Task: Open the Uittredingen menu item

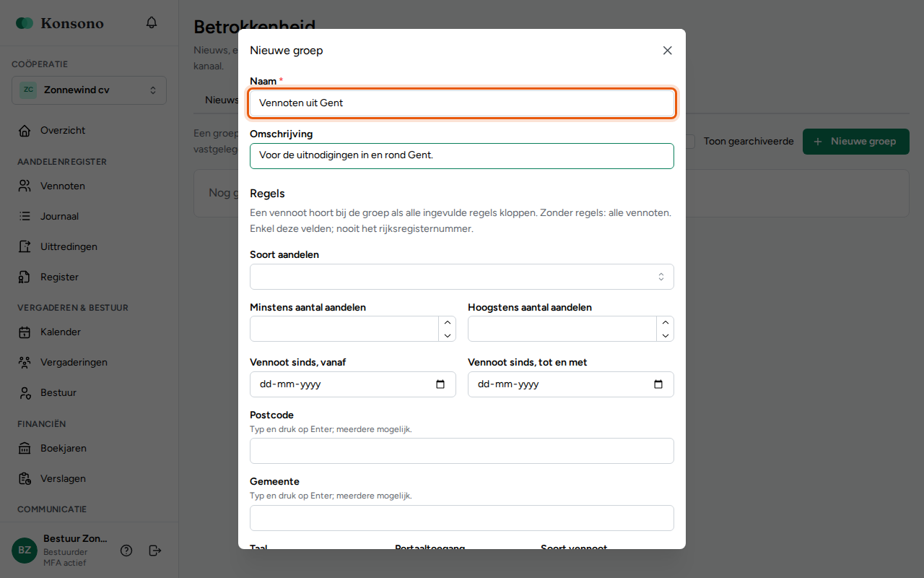Action: click(69, 247)
